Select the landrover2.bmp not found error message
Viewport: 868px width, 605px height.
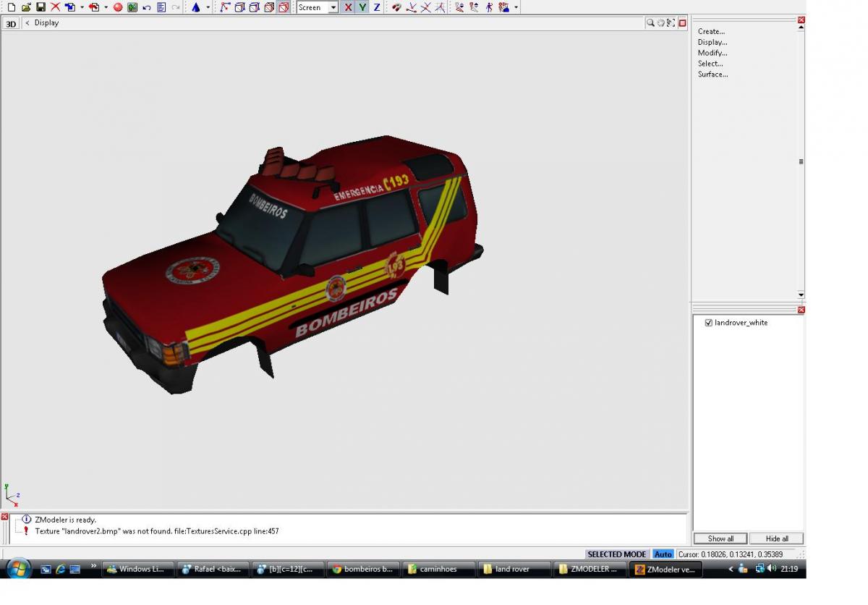(157, 531)
